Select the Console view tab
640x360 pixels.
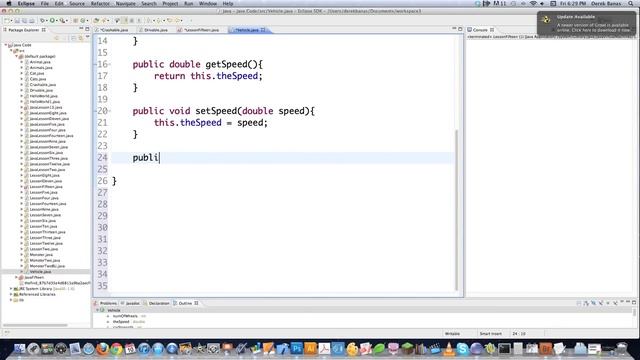click(480, 30)
